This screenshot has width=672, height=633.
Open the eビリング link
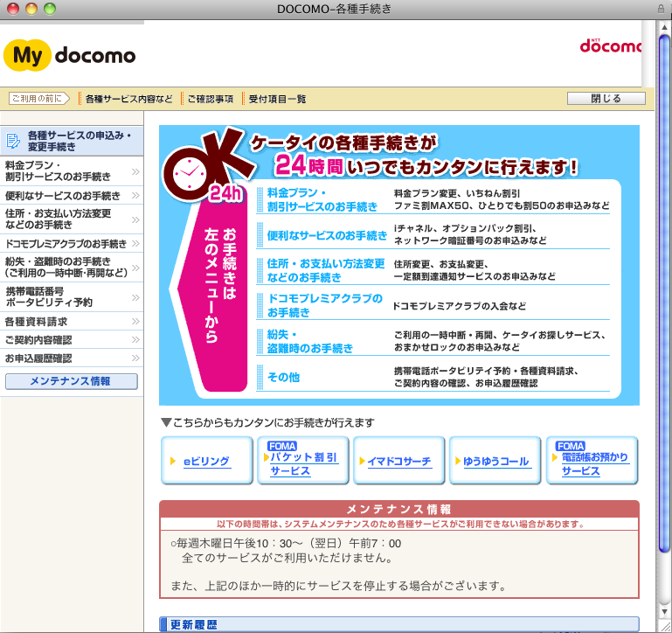click(206, 462)
